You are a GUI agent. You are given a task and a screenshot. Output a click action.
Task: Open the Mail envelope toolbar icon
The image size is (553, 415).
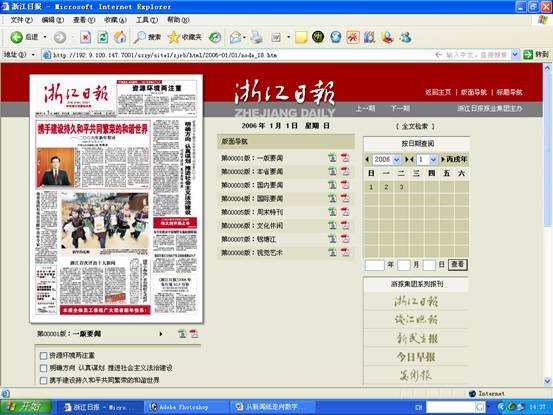pos(235,37)
